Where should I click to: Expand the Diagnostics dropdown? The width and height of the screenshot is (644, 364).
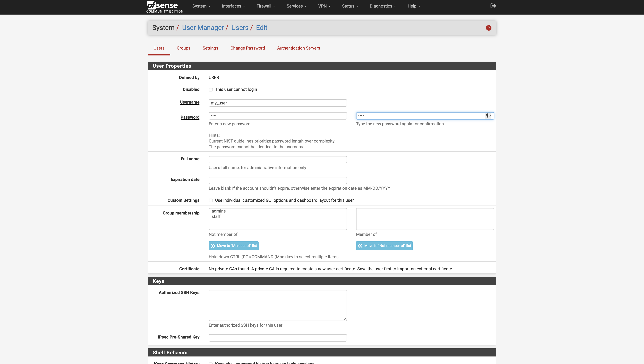click(x=383, y=6)
